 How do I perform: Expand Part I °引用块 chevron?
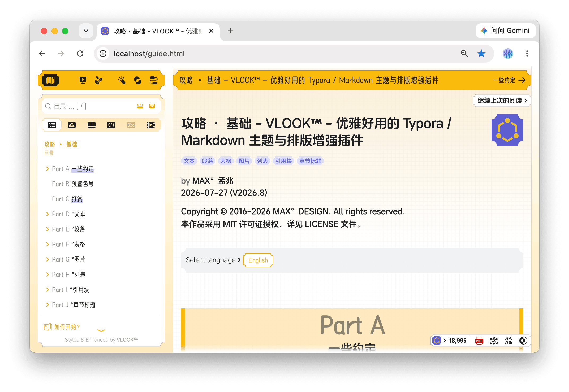(48, 290)
